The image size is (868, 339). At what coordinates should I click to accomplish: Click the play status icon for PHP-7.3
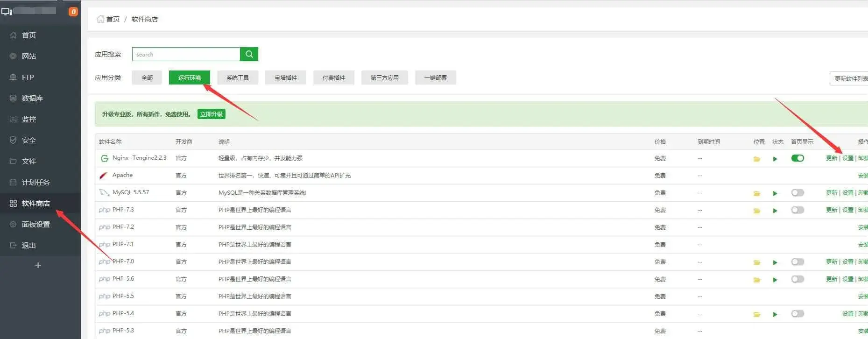point(775,211)
